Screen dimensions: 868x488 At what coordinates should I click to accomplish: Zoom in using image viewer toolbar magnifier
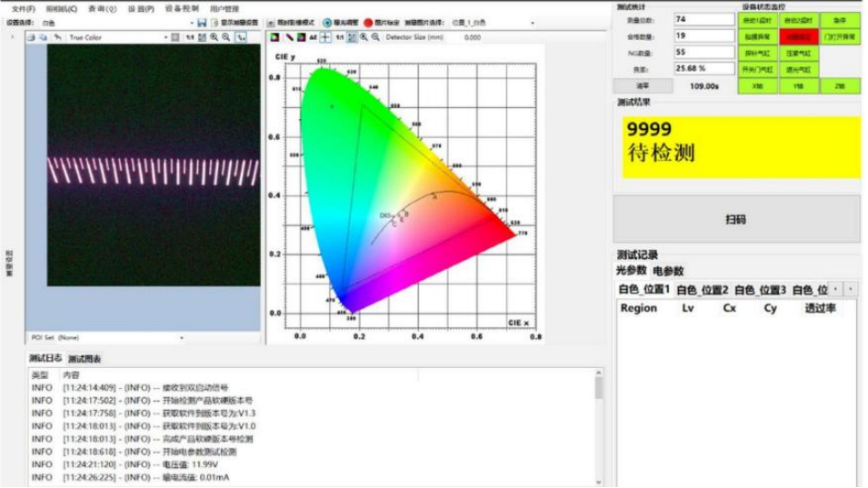[215, 37]
